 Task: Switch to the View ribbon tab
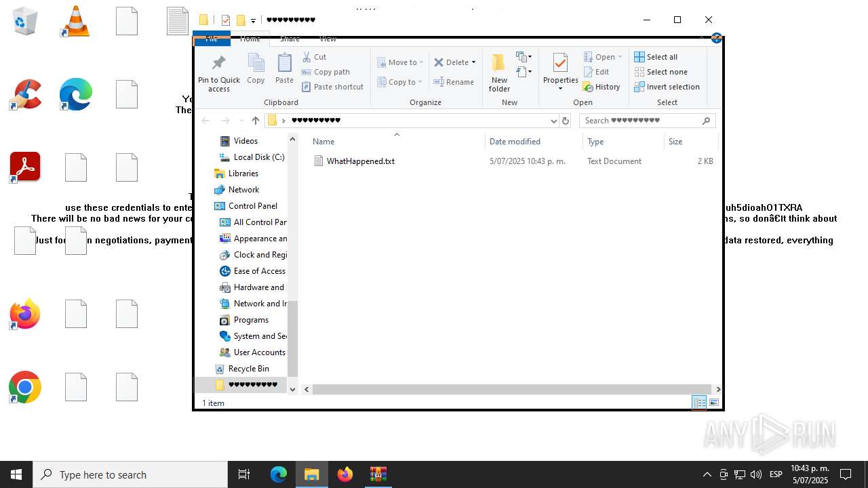tap(328, 39)
